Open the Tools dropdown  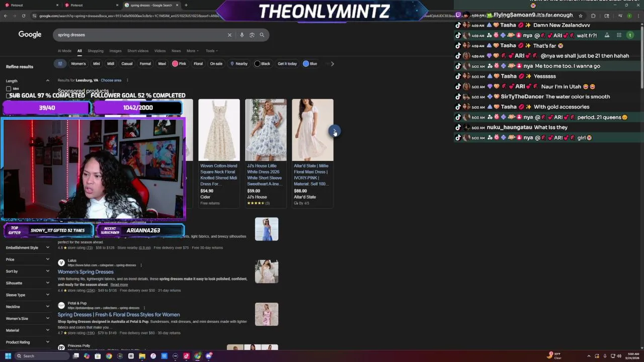(211, 51)
